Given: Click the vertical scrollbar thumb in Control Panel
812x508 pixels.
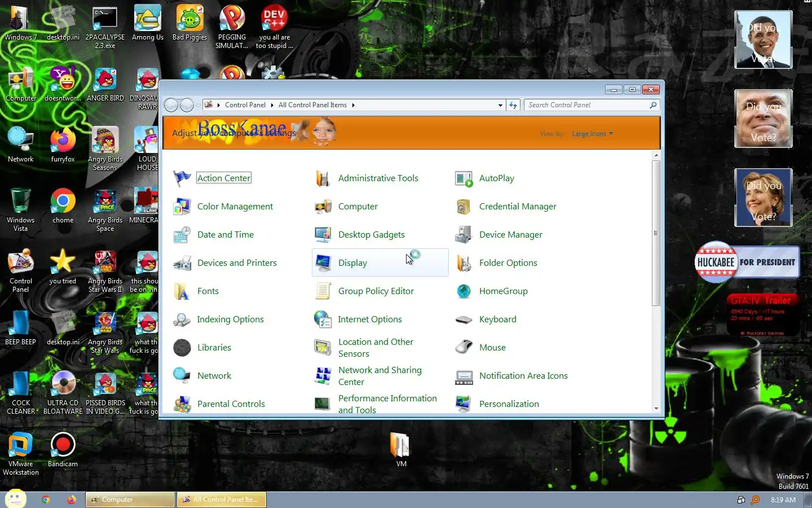Looking at the screenshot, I should point(656,233).
